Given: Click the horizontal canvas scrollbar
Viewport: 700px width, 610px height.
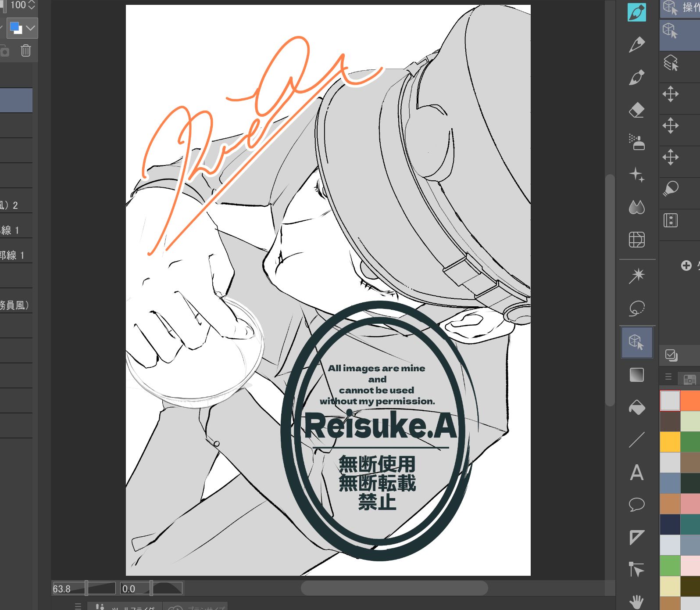Looking at the screenshot, I should tap(394, 588).
